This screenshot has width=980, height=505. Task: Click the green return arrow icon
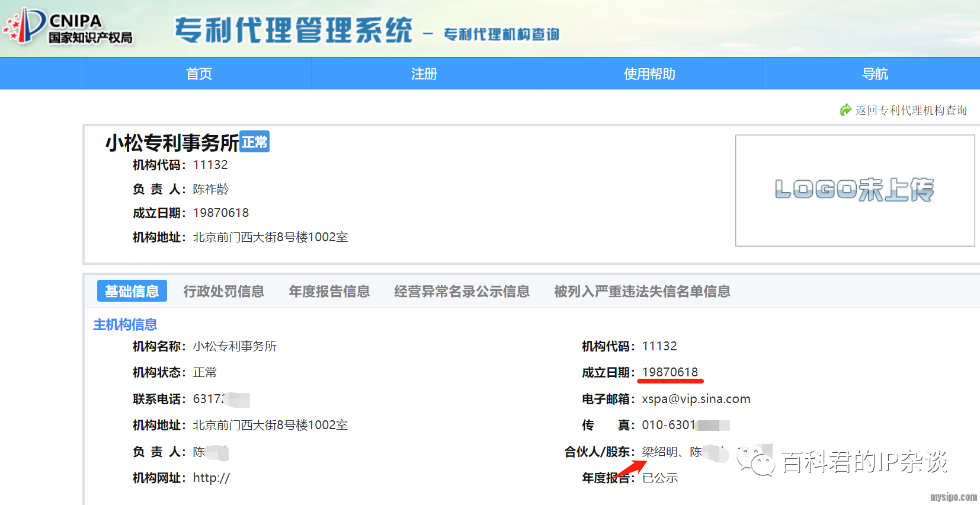(846, 110)
